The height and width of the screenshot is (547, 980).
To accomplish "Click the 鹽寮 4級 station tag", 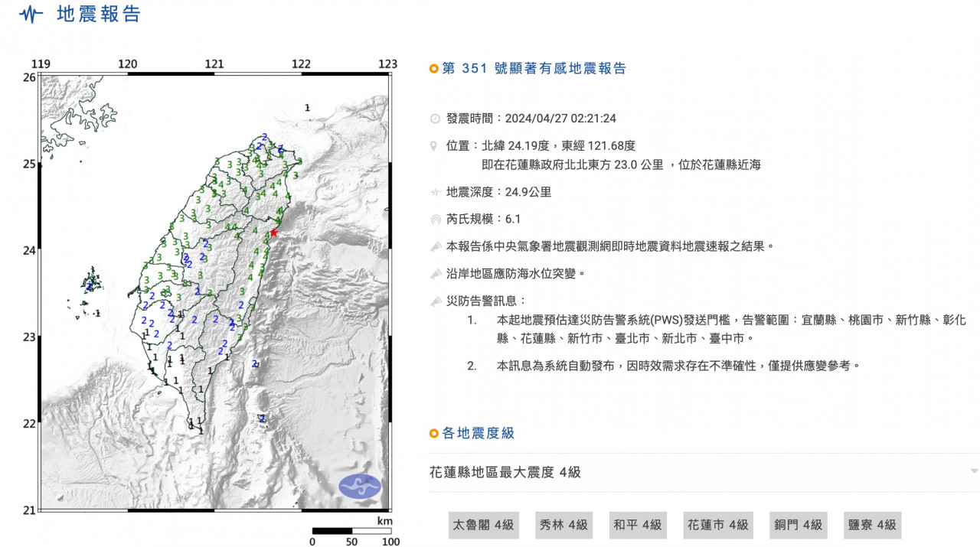I will click(x=872, y=525).
